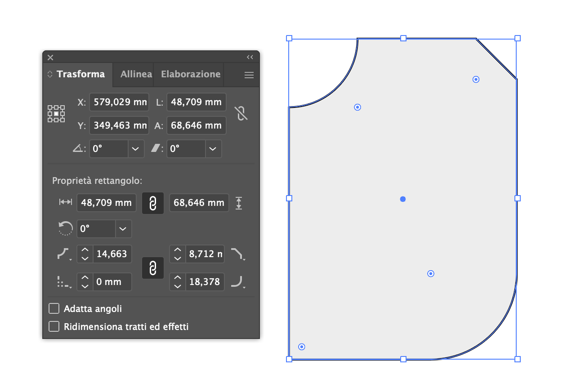The height and width of the screenshot is (392, 563).
Task: Toggle constrain width and height proportions icon
Action: click(x=241, y=114)
